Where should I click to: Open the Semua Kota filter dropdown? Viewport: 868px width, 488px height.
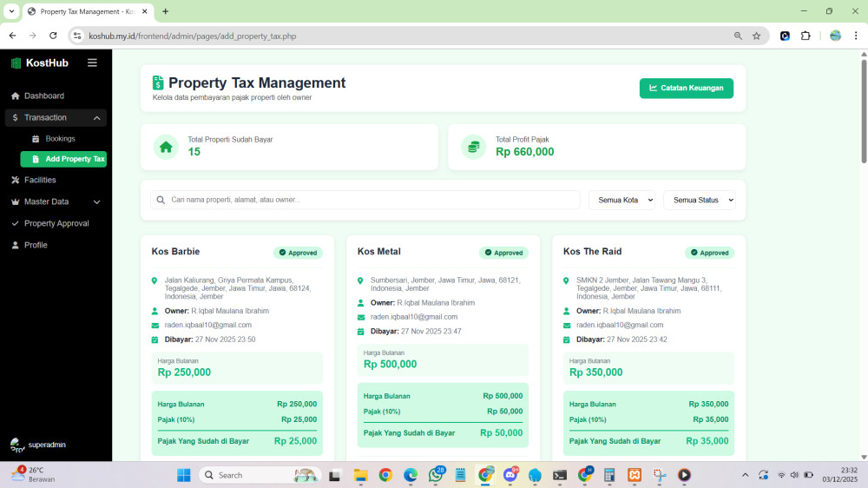pyautogui.click(x=622, y=200)
